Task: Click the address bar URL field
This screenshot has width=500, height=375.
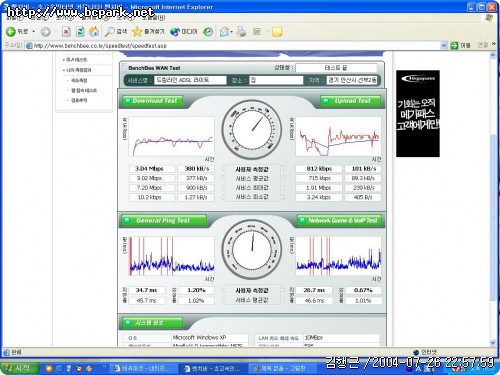Action: [x=233, y=45]
